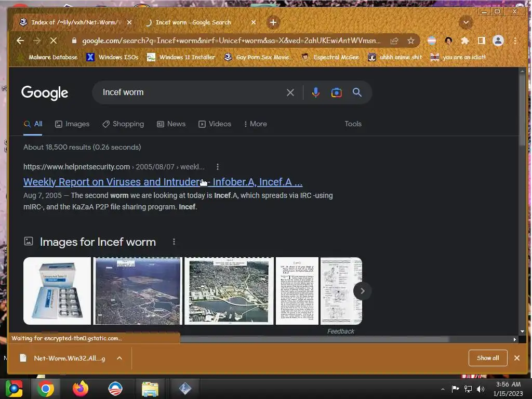The image size is (532, 399).
Task: Click the aerial coastline image thumbnail
Action: (x=138, y=291)
